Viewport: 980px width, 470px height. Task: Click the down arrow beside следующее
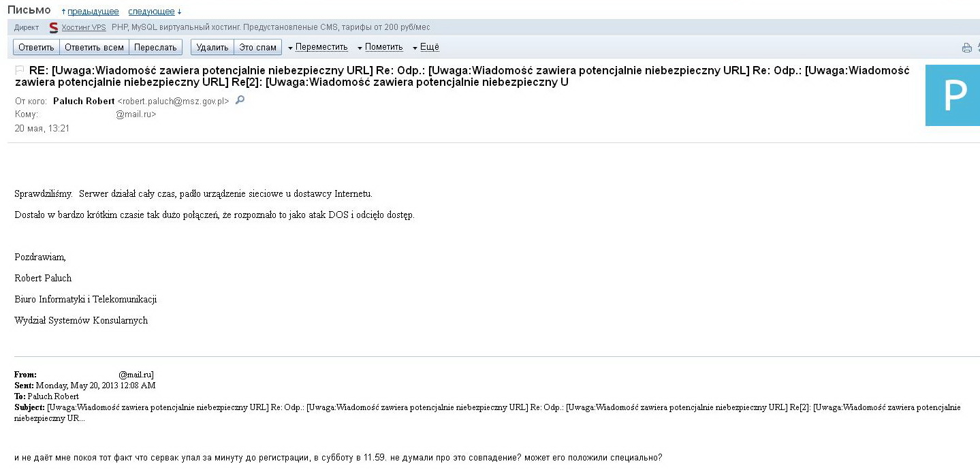[x=179, y=12]
